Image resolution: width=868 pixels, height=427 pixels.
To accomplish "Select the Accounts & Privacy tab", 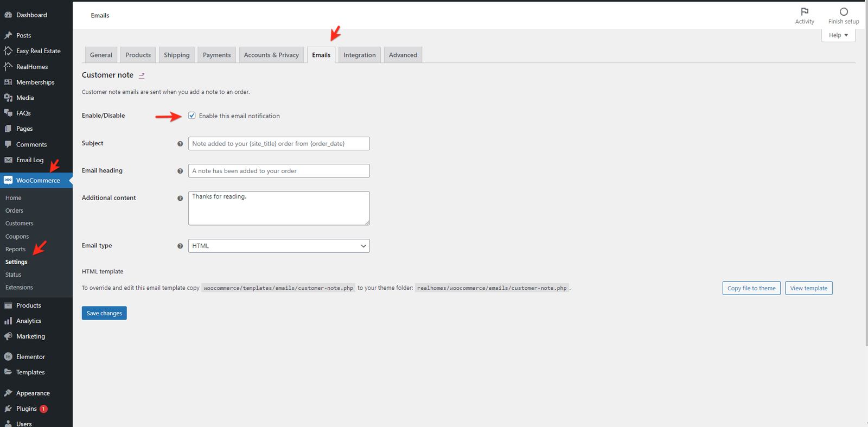I will click(271, 55).
